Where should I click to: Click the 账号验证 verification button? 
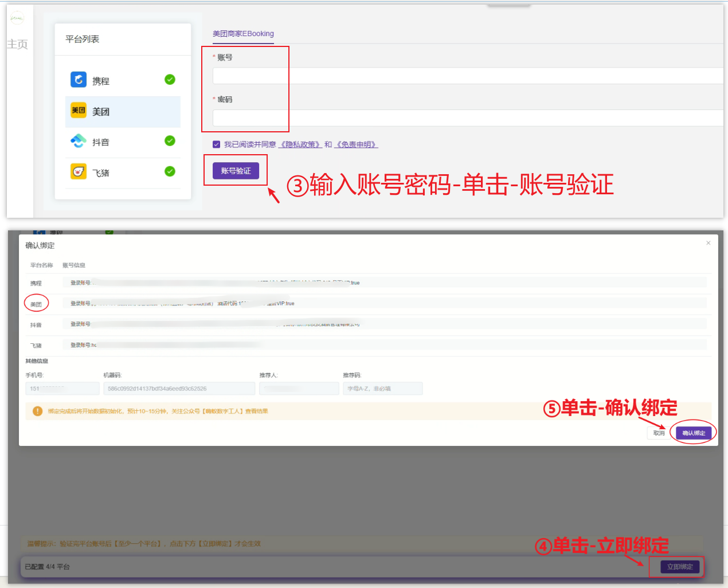[x=236, y=170]
